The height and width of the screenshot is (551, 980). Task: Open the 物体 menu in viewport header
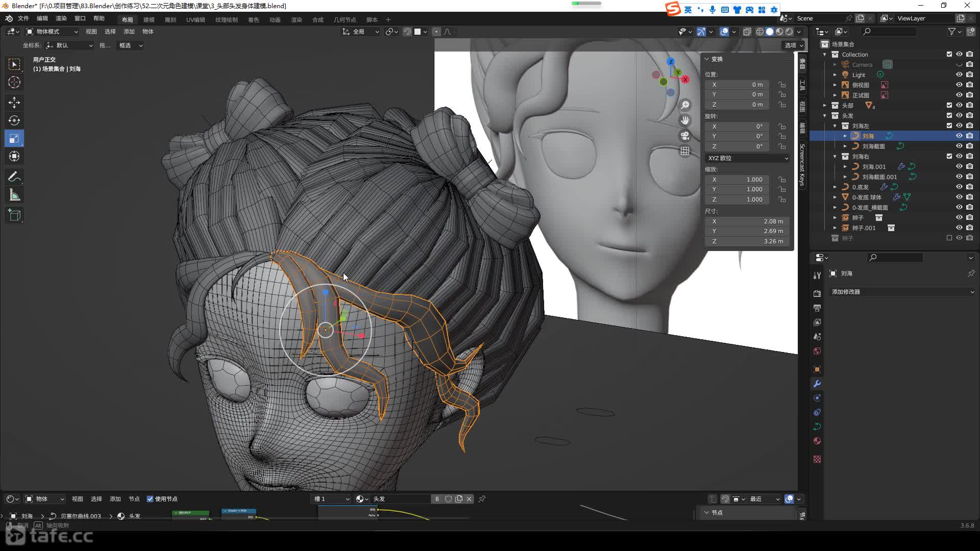point(148,32)
